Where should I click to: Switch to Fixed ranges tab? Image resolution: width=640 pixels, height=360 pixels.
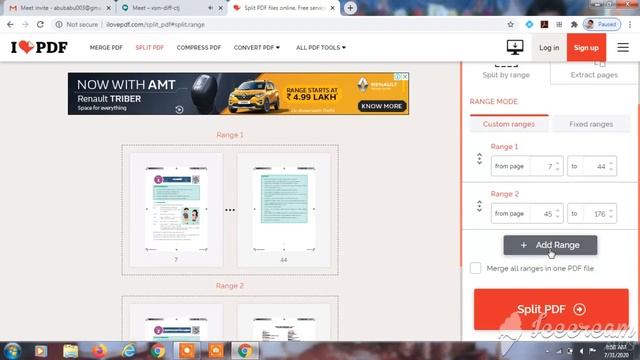(591, 124)
